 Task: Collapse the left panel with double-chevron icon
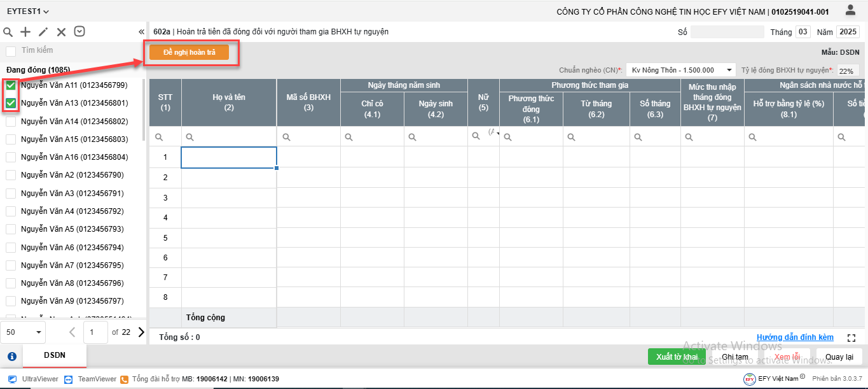coord(141,32)
